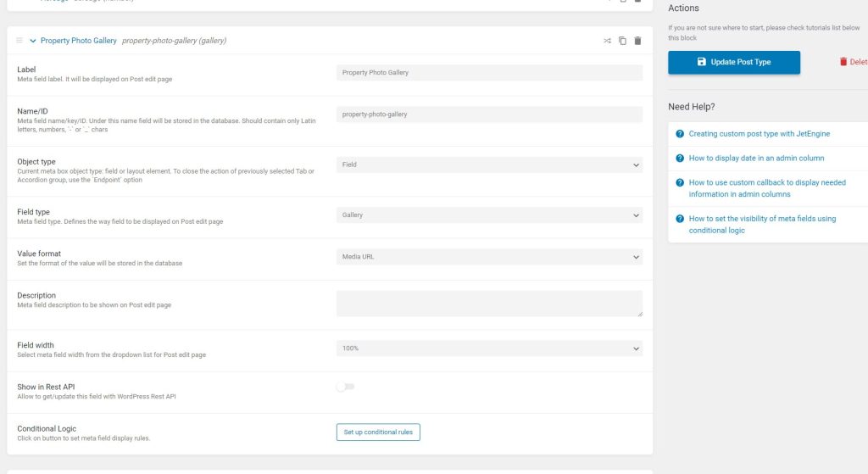Click the help icon beside conditional logic tutorial
This screenshot has height=474, width=868.
coord(680,219)
